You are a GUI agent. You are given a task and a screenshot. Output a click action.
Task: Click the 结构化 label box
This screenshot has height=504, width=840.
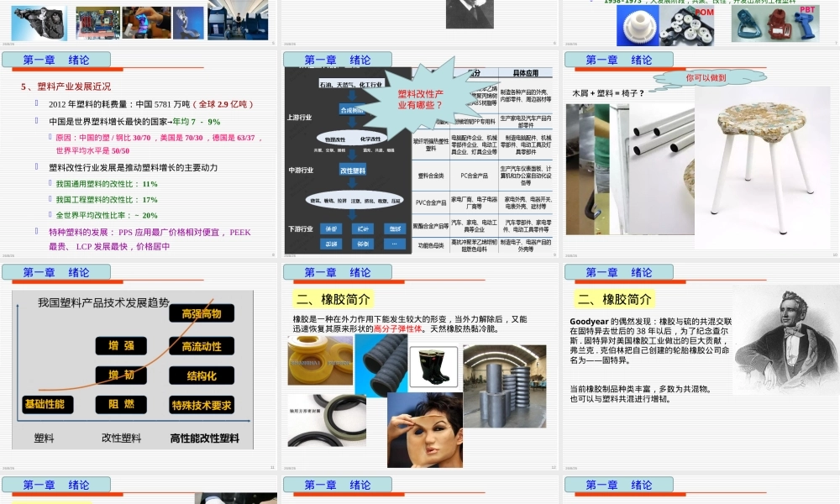(202, 375)
